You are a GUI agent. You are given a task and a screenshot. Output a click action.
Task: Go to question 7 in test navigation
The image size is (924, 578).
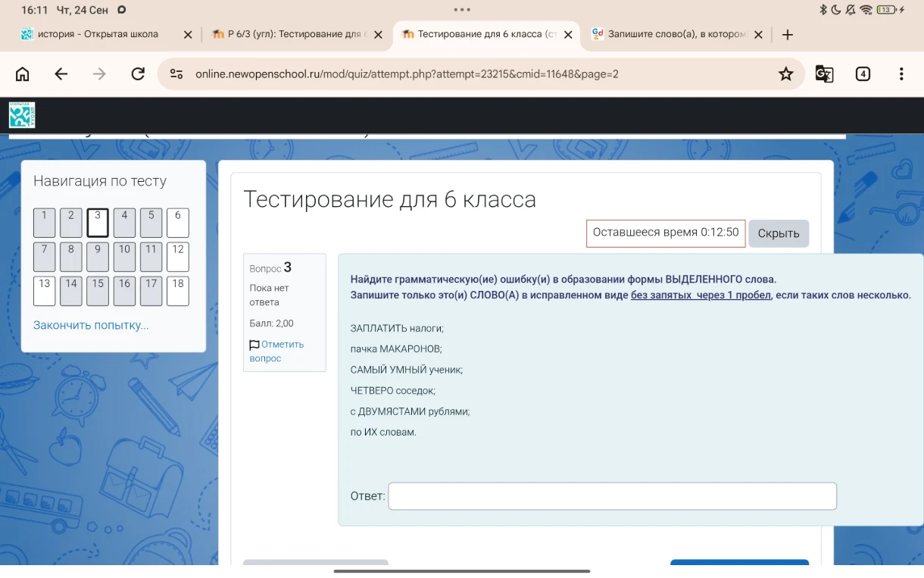(x=45, y=257)
